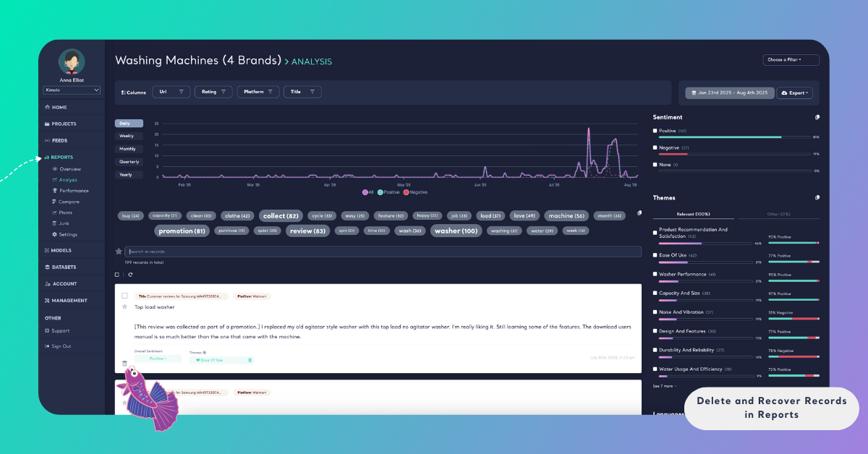Refresh the records list
868x454 pixels.
click(130, 275)
